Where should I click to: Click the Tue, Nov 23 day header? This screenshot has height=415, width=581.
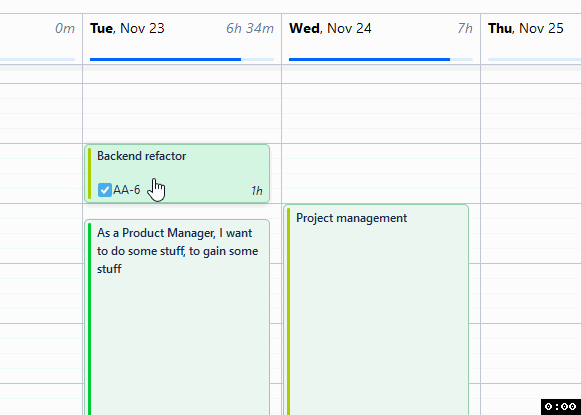coord(127,29)
